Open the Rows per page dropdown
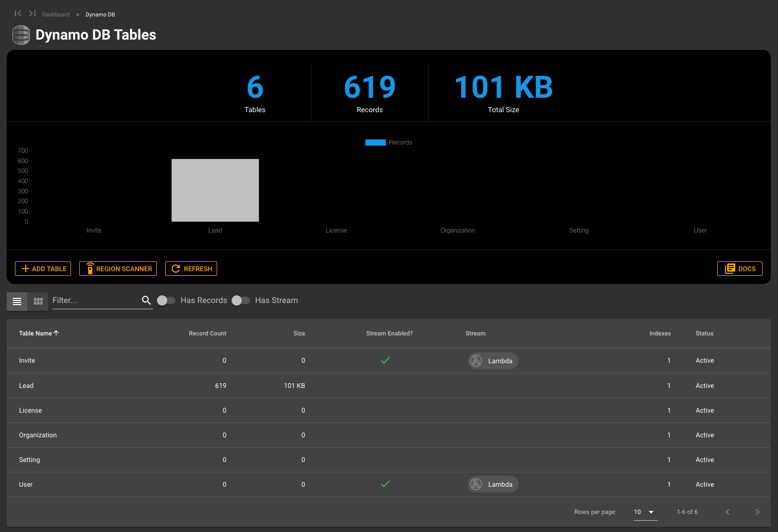The image size is (778, 532). [x=645, y=512]
